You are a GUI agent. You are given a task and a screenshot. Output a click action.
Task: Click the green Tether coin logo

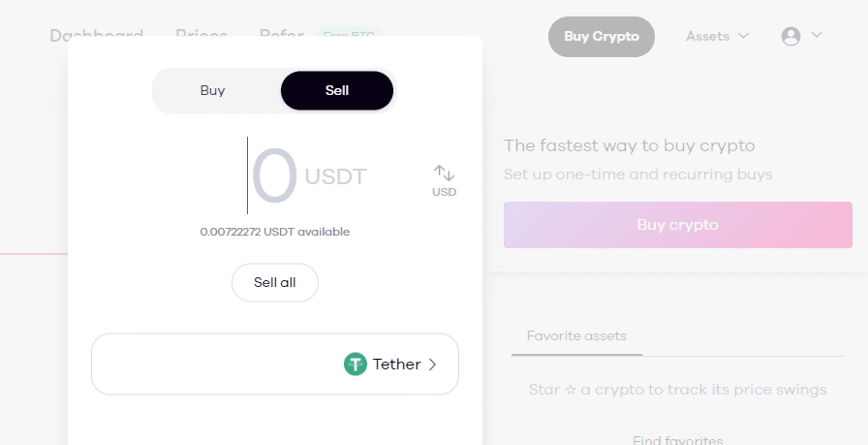tap(356, 365)
